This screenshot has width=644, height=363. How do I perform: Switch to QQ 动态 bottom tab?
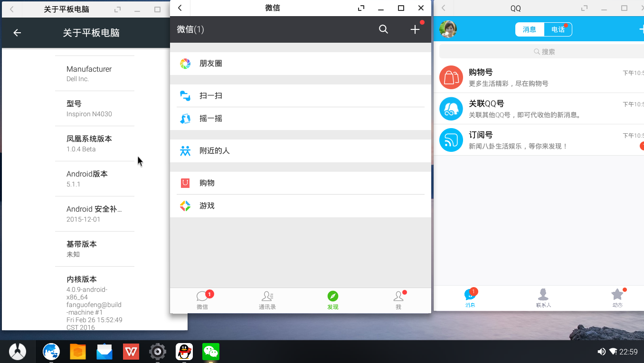617,298
